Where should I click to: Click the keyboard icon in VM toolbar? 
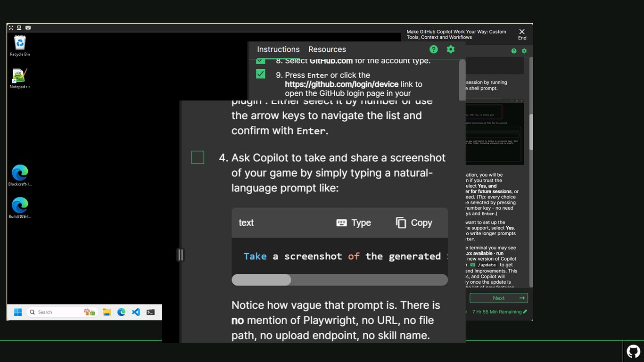28,28
